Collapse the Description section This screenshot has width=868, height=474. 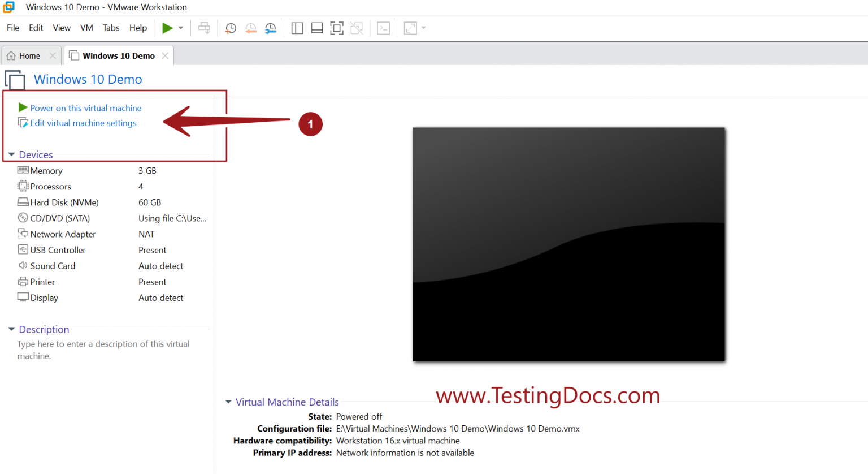click(x=11, y=329)
